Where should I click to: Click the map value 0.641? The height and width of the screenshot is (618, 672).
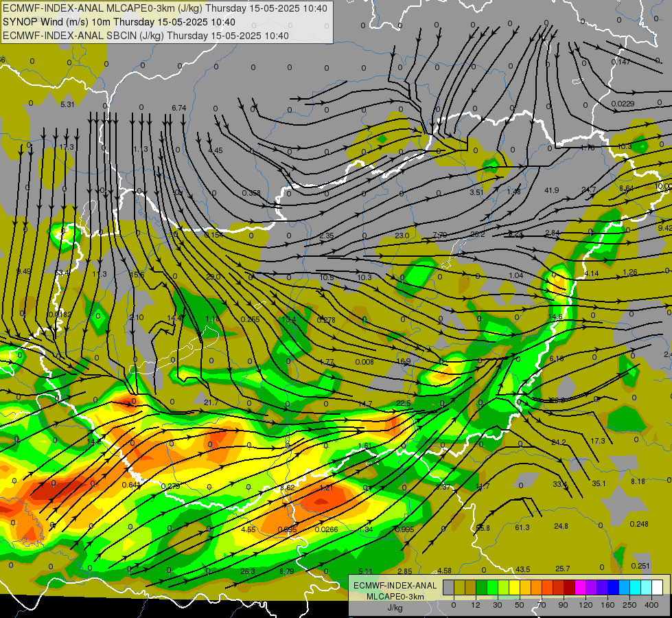tap(130, 485)
